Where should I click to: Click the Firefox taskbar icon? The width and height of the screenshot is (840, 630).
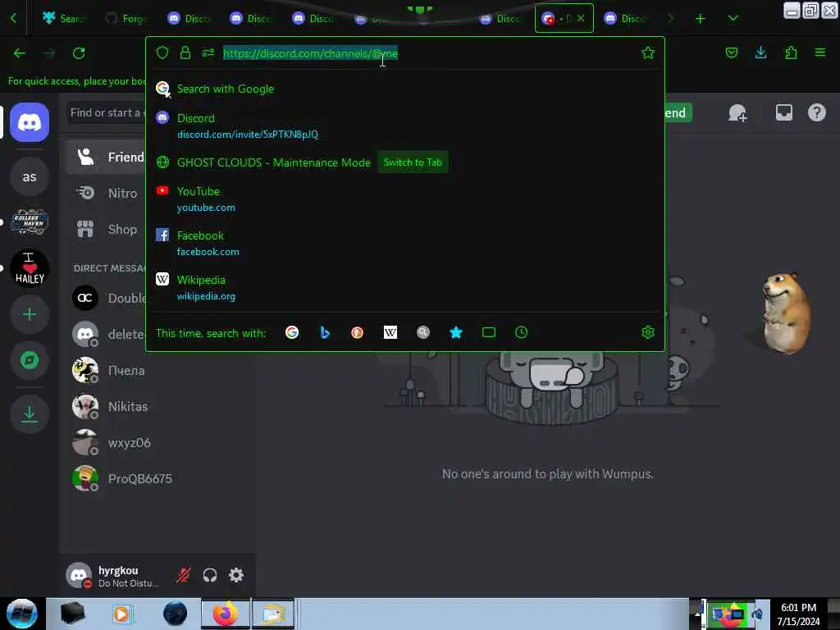coord(226,614)
